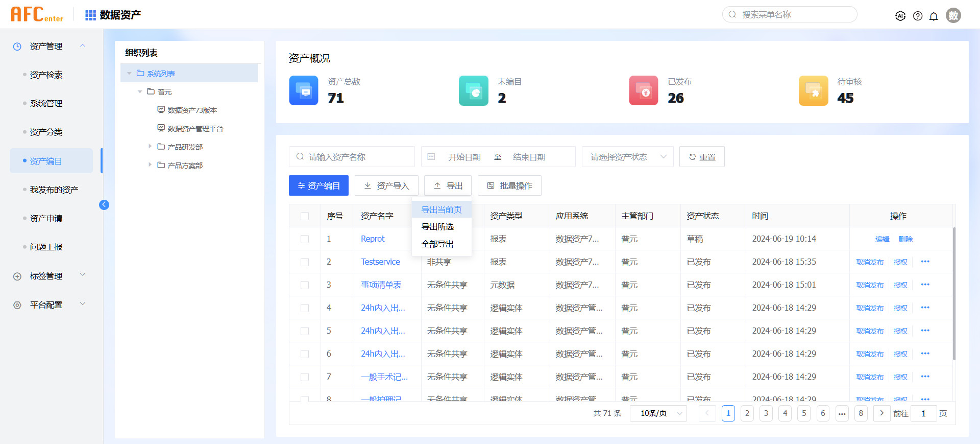Open more actions for row 4
The height and width of the screenshot is (444, 980).
pyautogui.click(x=925, y=308)
